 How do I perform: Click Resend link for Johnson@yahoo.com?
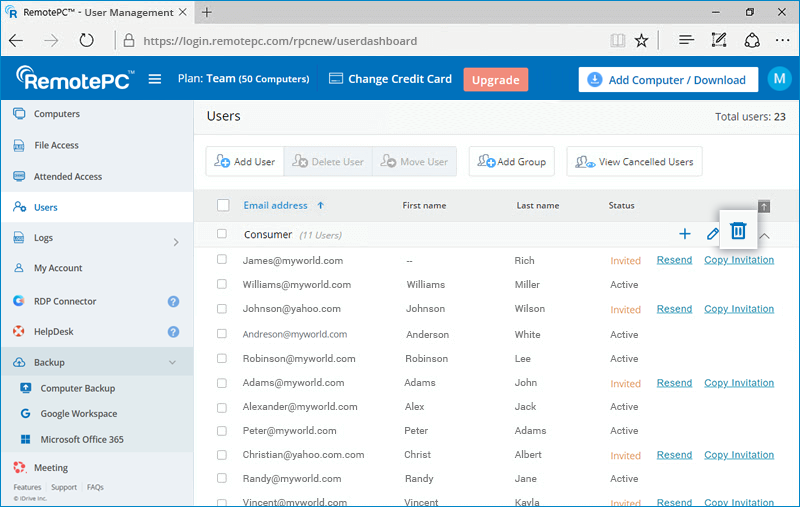(x=674, y=309)
